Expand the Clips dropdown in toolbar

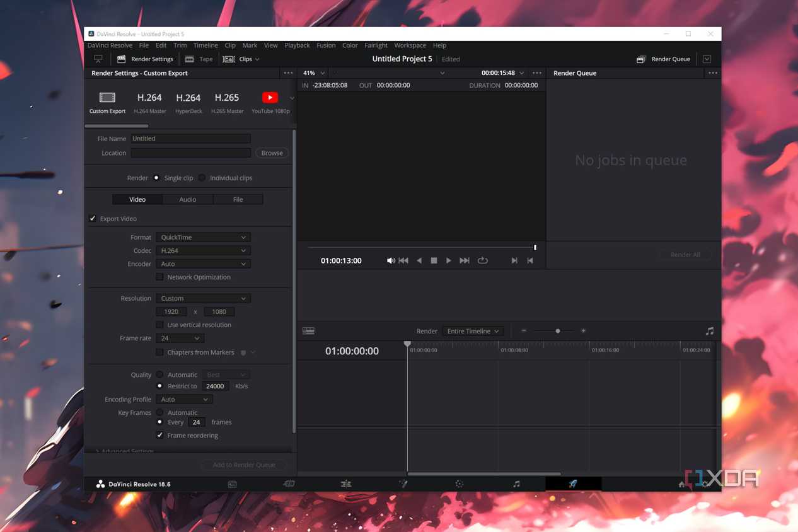click(241, 59)
